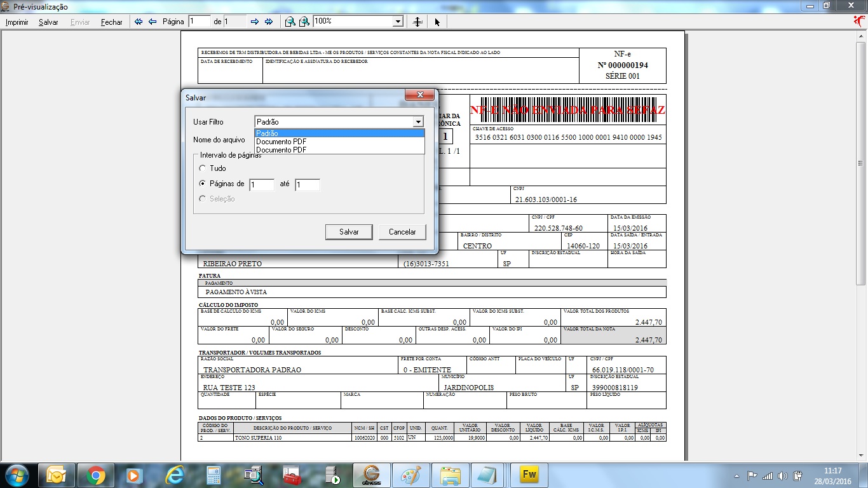This screenshot has height=488, width=868.
Task: Open Paint from the taskbar
Action: click(x=410, y=475)
